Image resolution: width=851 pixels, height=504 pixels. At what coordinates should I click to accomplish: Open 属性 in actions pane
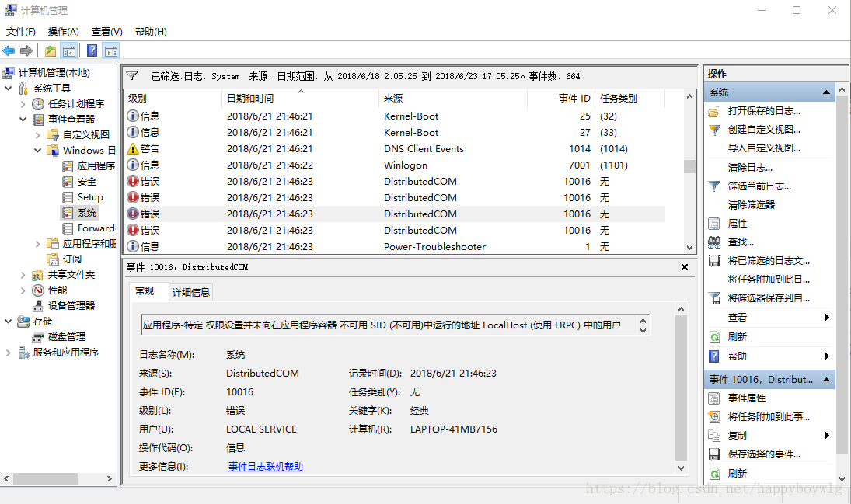[x=737, y=224]
